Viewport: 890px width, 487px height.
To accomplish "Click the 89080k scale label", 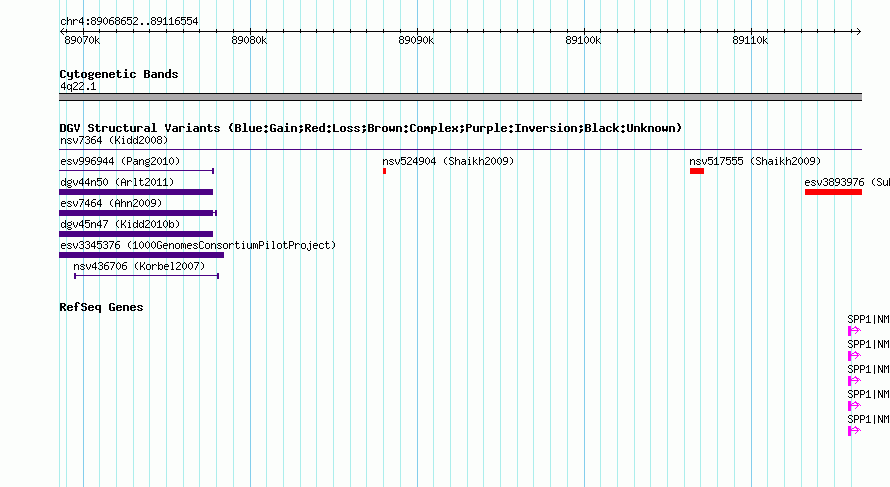I will (249, 40).
